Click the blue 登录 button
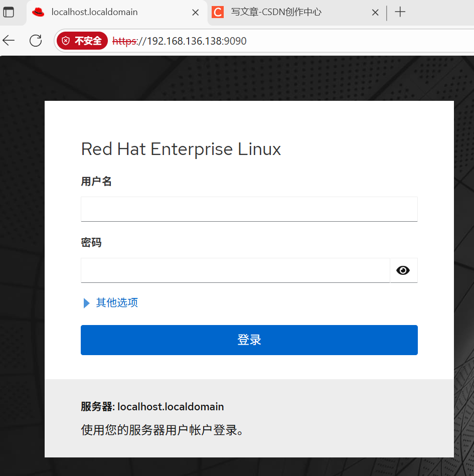 click(x=249, y=340)
